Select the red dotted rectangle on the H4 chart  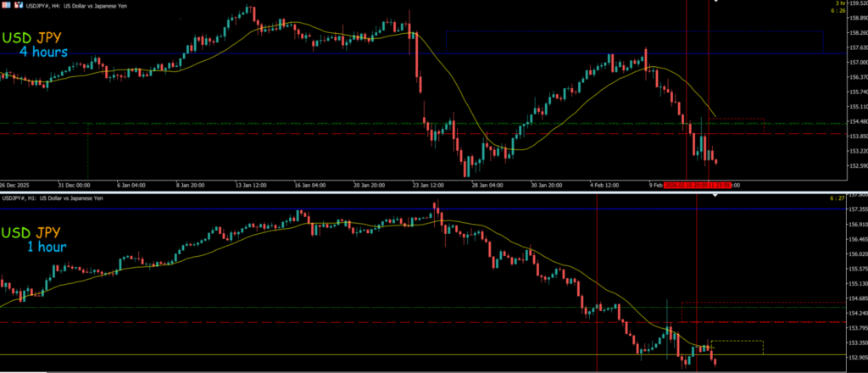pyautogui.click(x=737, y=120)
